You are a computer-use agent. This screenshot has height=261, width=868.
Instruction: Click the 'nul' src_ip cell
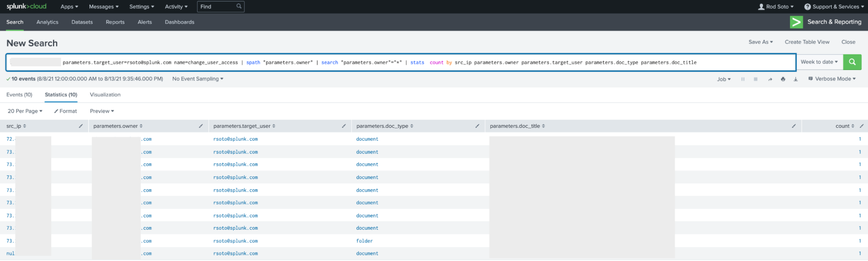point(10,254)
